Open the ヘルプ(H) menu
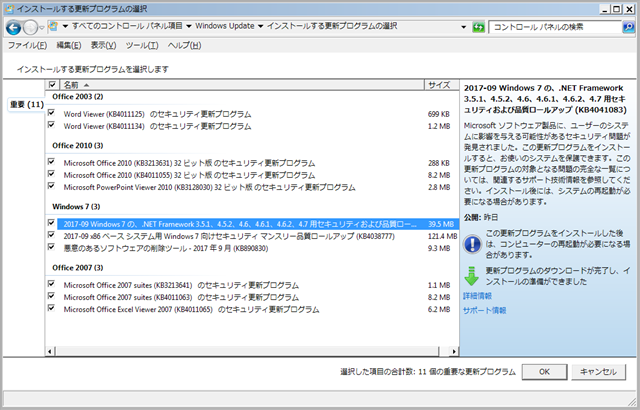The height and width of the screenshot is (410, 640). tap(184, 45)
